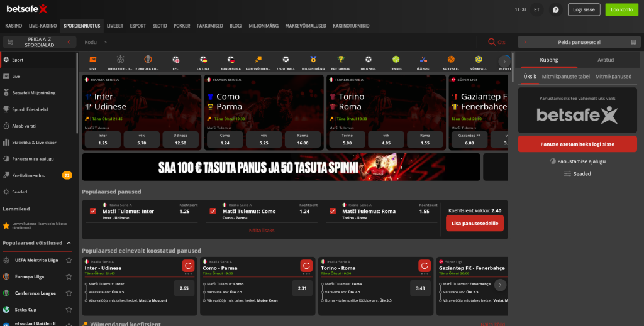Bet on Parma at odds 16.00
The image size is (644, 326).
(303, 139)
